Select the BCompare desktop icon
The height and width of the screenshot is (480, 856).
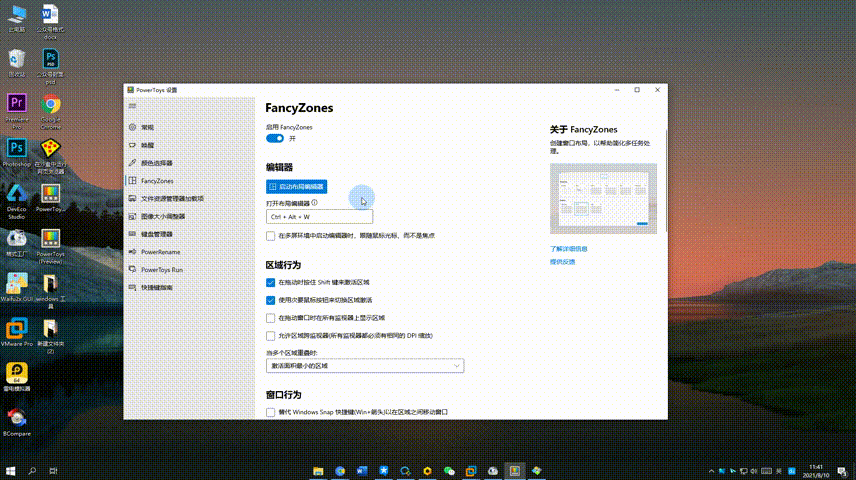tap(17, 422)
